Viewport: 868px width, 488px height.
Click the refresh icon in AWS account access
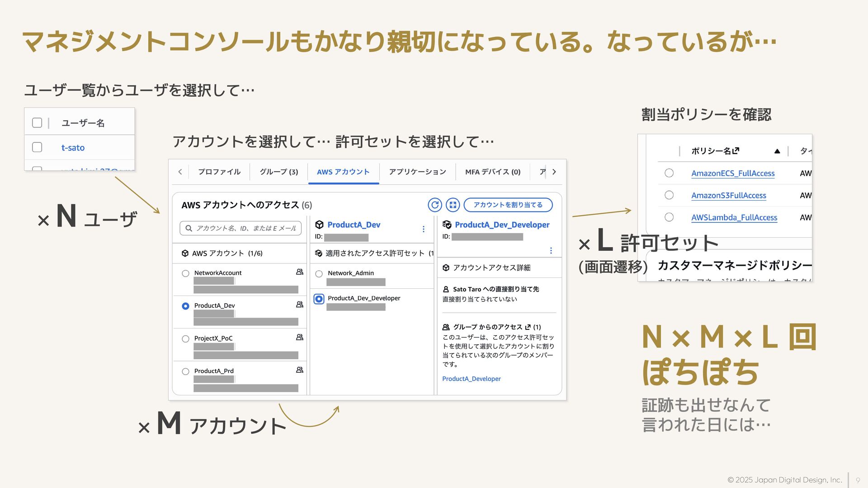(434, 205)
